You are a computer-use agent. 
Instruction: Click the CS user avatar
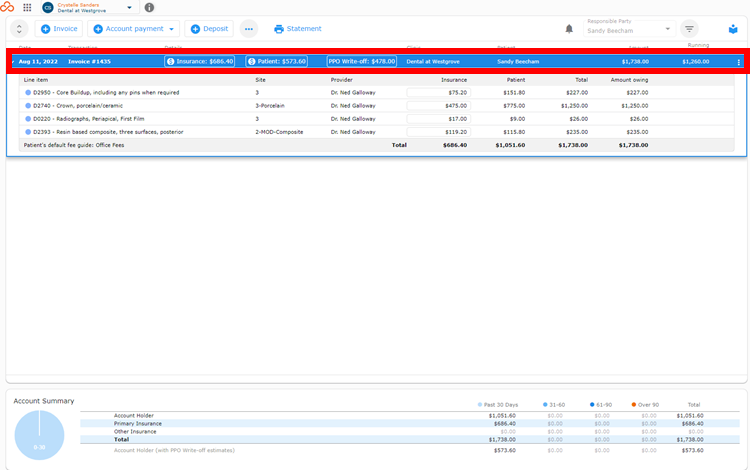click(48, 8)
